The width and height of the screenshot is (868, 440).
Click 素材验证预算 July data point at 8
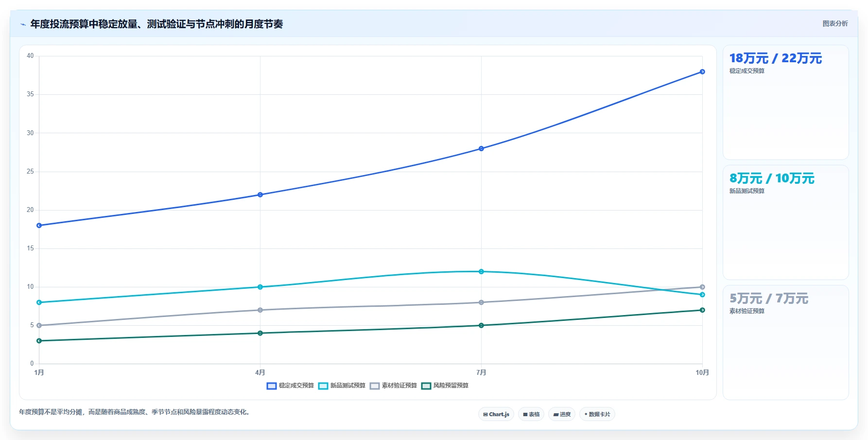(x=481, y=302)
